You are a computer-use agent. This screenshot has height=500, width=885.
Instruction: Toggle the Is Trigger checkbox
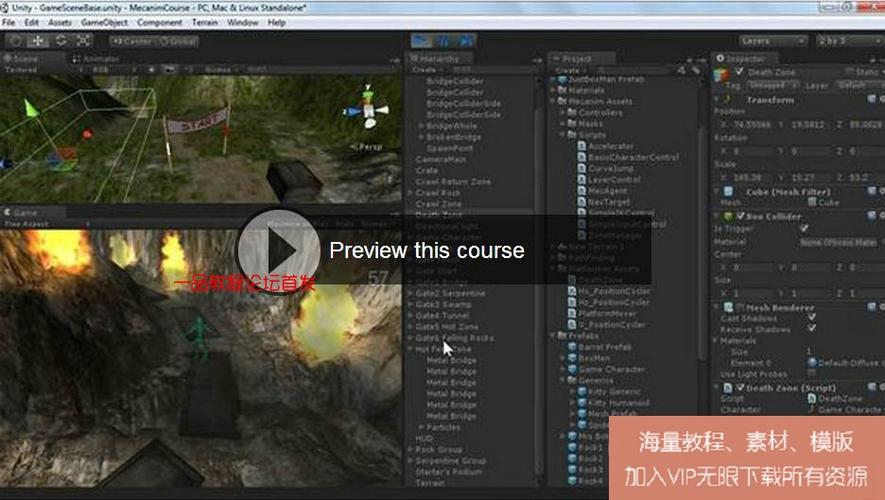(804, 229)
